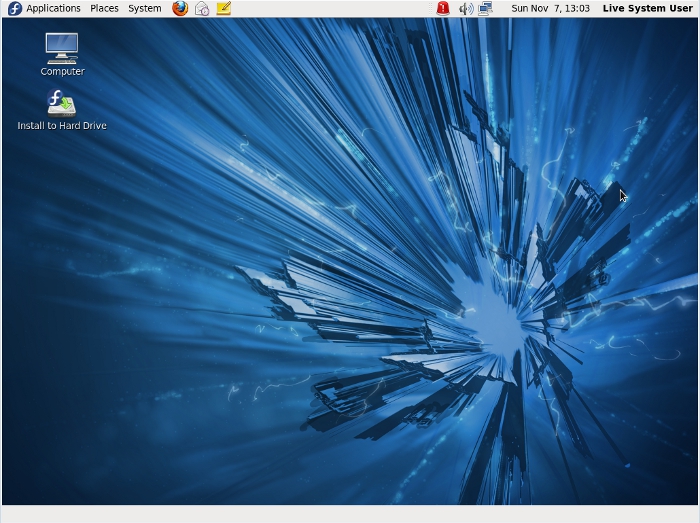Show the calendar from the clock

[x=550, y=8]
